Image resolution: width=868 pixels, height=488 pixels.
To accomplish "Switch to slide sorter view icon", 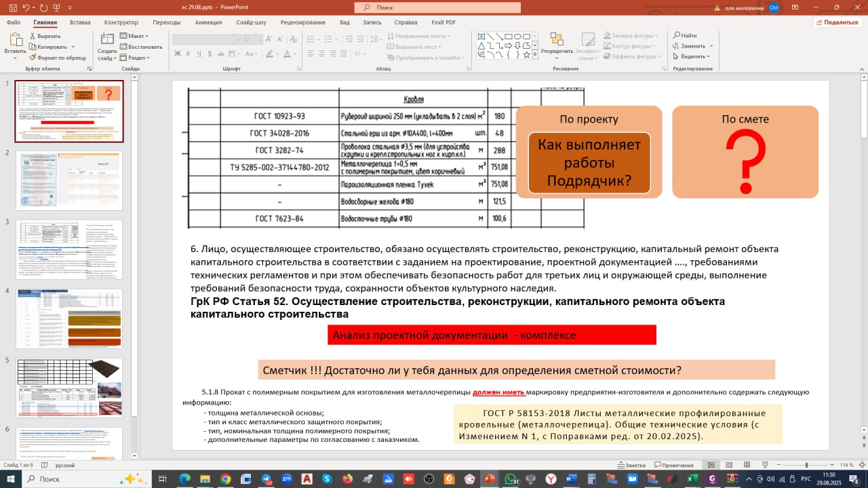I will coord(729,465).
